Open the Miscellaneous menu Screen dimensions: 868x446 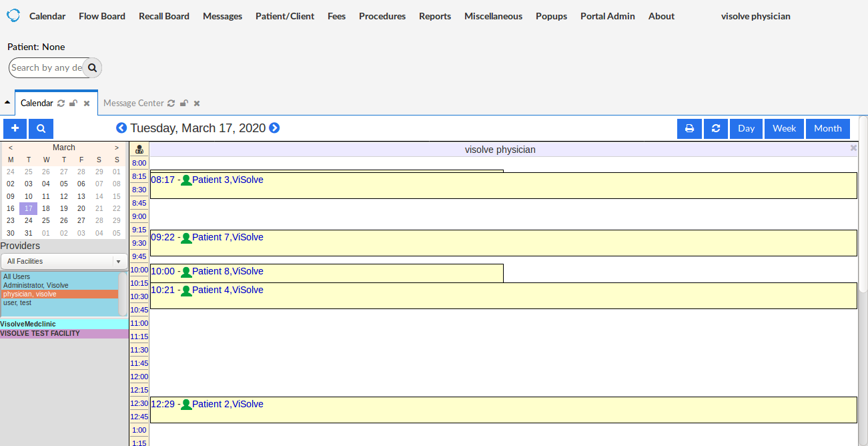coord(493,16)
